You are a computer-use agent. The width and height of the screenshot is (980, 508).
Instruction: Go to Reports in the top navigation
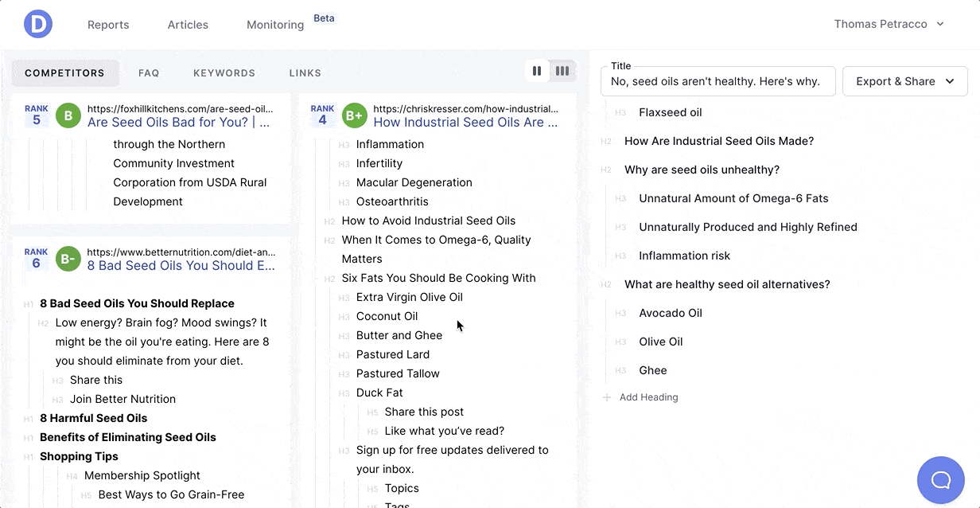pyautogui.click(x=108, y=25)
